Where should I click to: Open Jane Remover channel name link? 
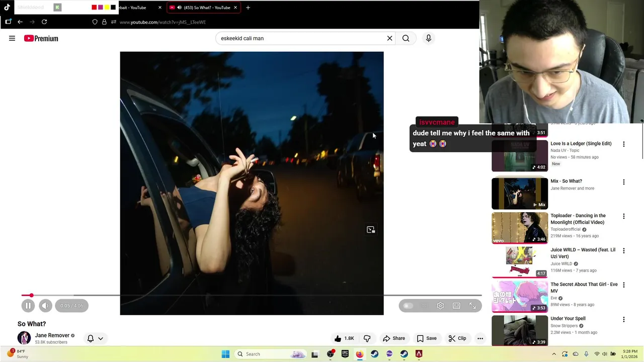(52, 335)
